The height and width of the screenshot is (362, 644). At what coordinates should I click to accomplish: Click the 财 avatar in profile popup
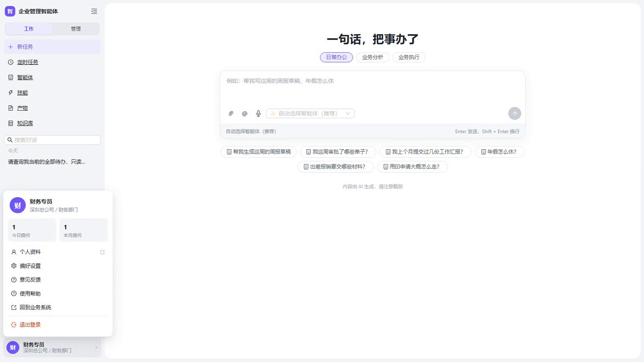tap(18, 205)
